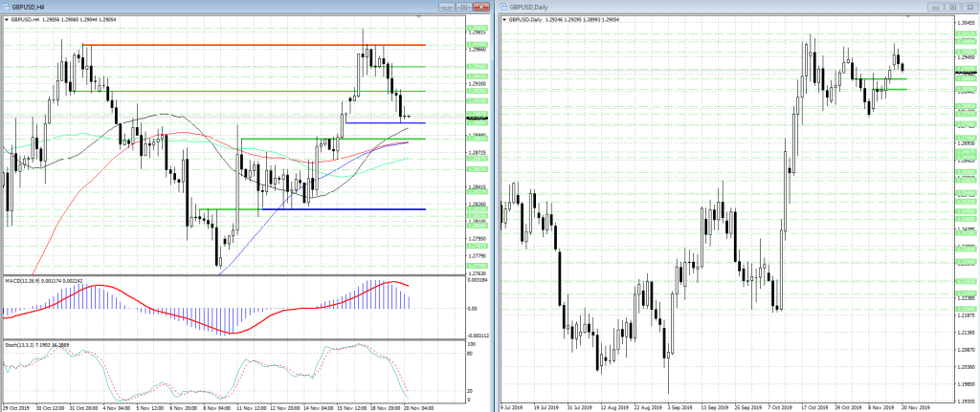980x412 pixels.
Task: Click the '31 Jul 2019' date in Daily chart
Action: pos(582,407)
